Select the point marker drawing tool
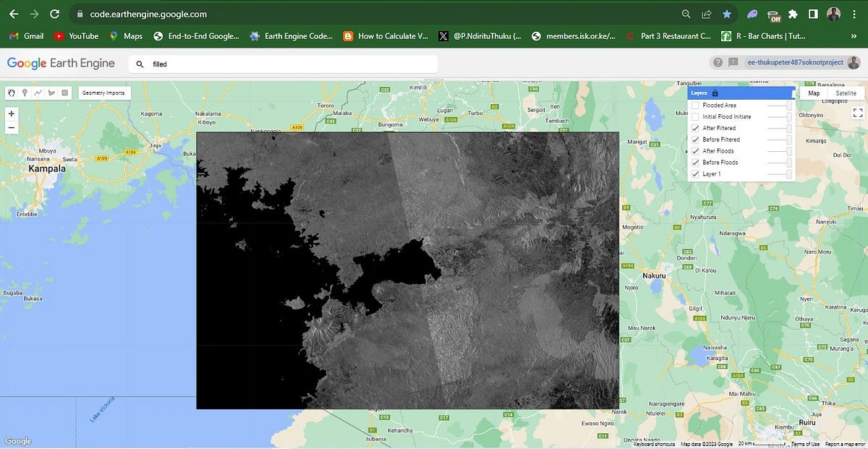The width and height of the screenshot is (868, 449). click(x=25, y=93)
